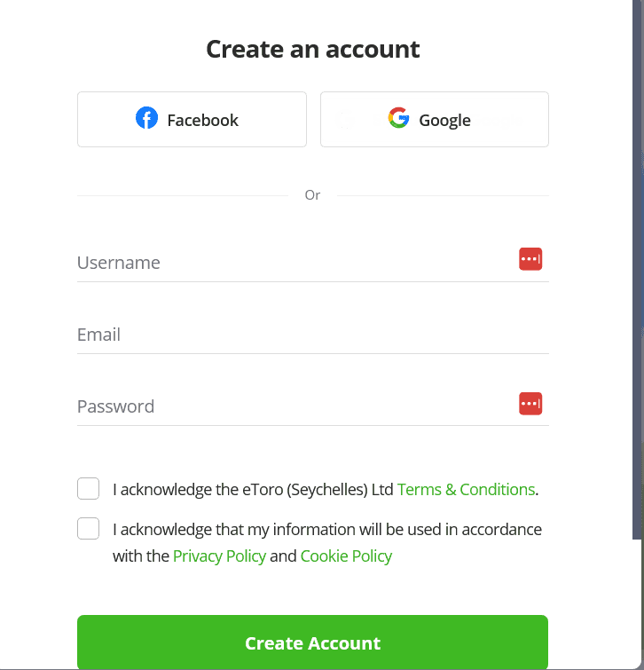The height and width of the screenshot is (670, 644).
Task: Click the 'Create an account' heading
Action: tap(312, 49)
